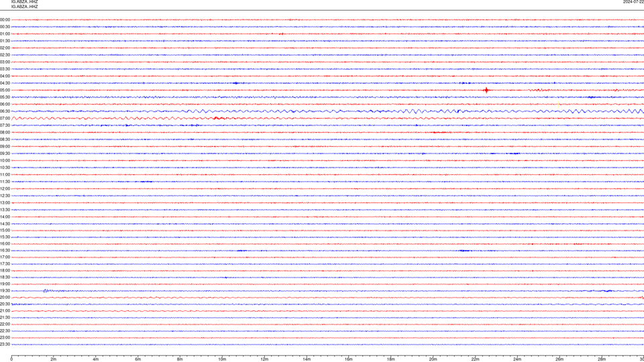This screenshot has width=644, height=362.
Task: Click the 12:00 time label
Action: point(5,189)
